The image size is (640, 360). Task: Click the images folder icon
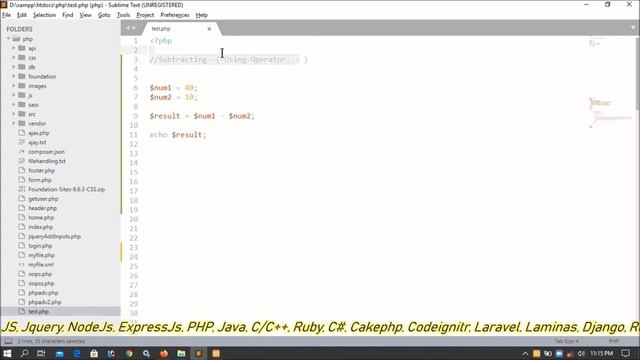pyautogui.click(x=22, y=85)
